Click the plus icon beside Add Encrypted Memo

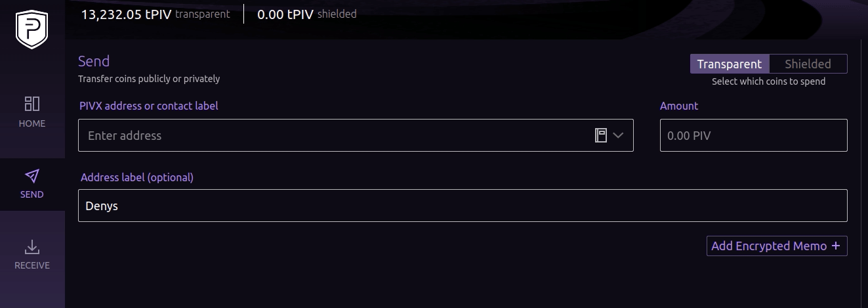(836, 246)
